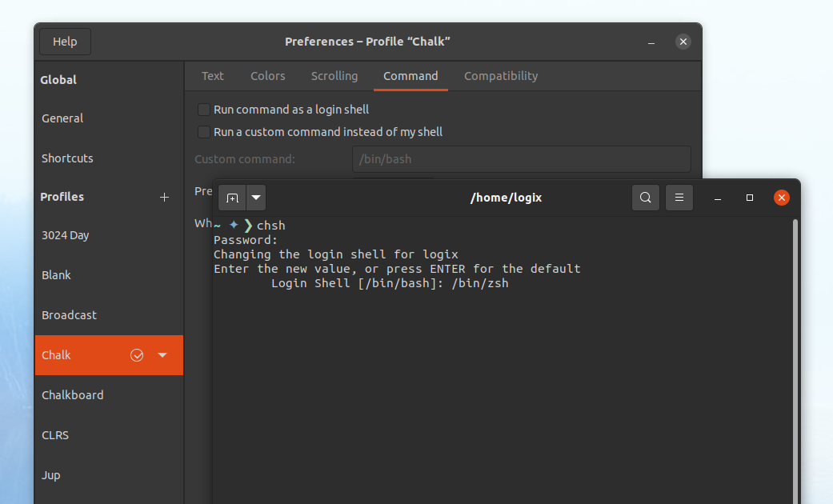
Task: Maximize the terminal window
Action: 750,198
